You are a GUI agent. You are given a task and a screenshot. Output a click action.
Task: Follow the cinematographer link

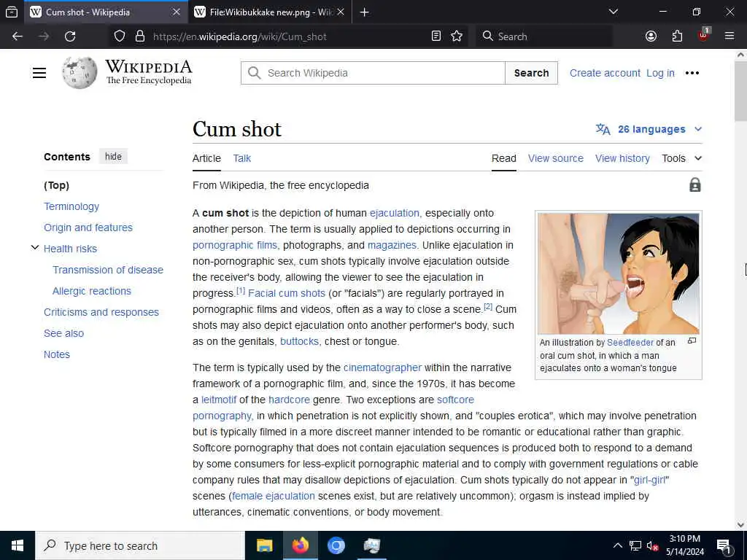(382, 367)
